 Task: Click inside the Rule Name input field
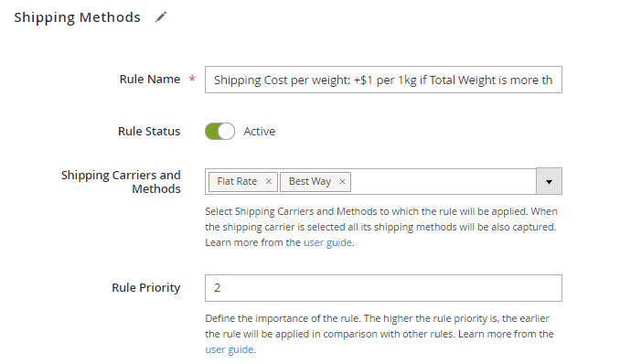(383, 80)
